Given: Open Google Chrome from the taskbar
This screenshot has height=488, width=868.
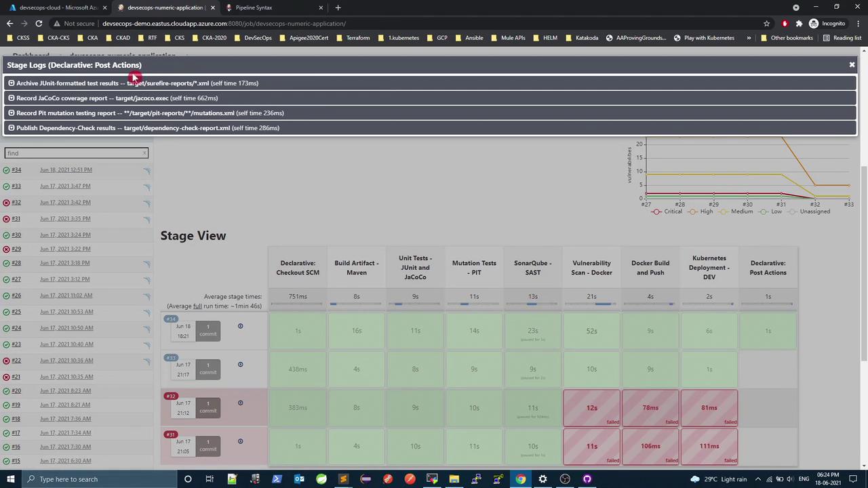Looking at the screenshot, I should pyautogui.click(x=520, y=479).
